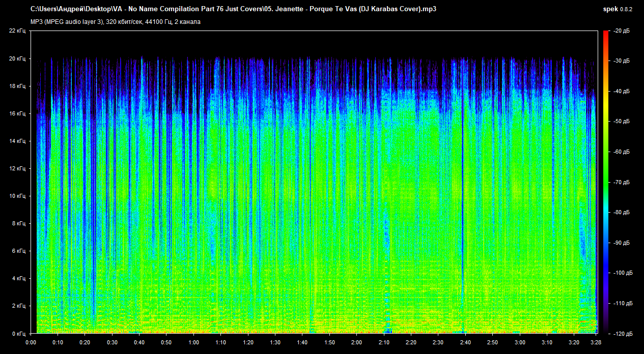The width and height of the screenshot is (644, 354).
Task: Select the "-30 дБ" scale label
Action: point(622,61)
